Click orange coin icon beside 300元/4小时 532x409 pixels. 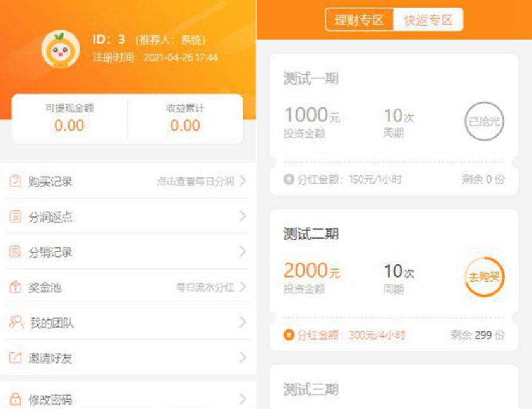click(x=289, y=335)
